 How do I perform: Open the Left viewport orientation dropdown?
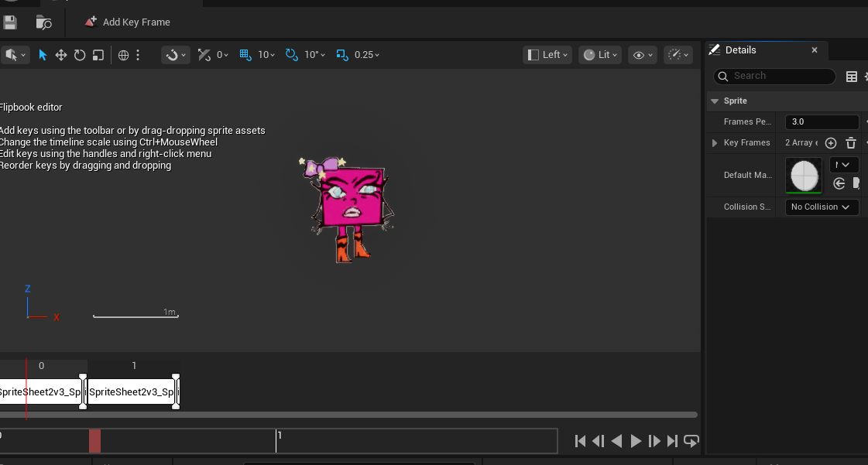[547, 55]
